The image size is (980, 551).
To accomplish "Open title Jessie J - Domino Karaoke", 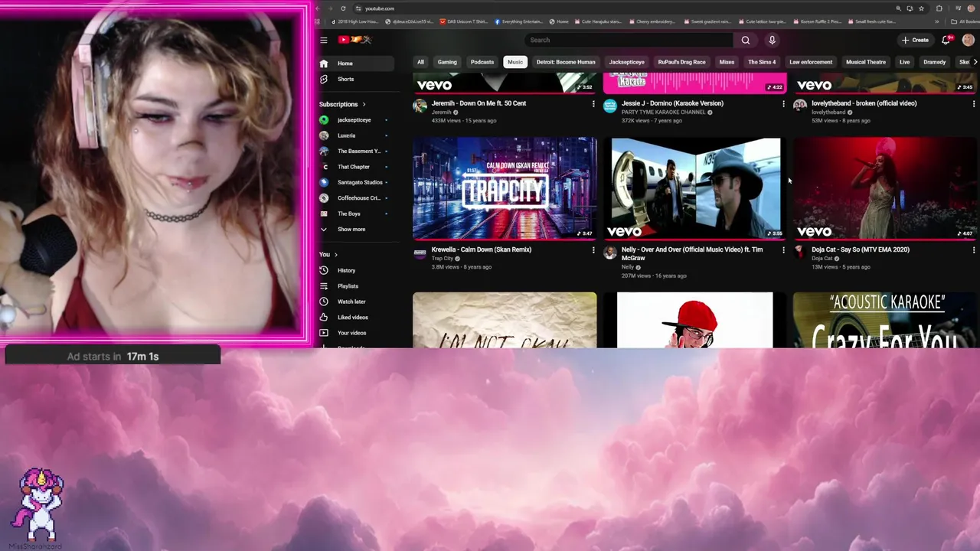I will click(x=672, y=103).
